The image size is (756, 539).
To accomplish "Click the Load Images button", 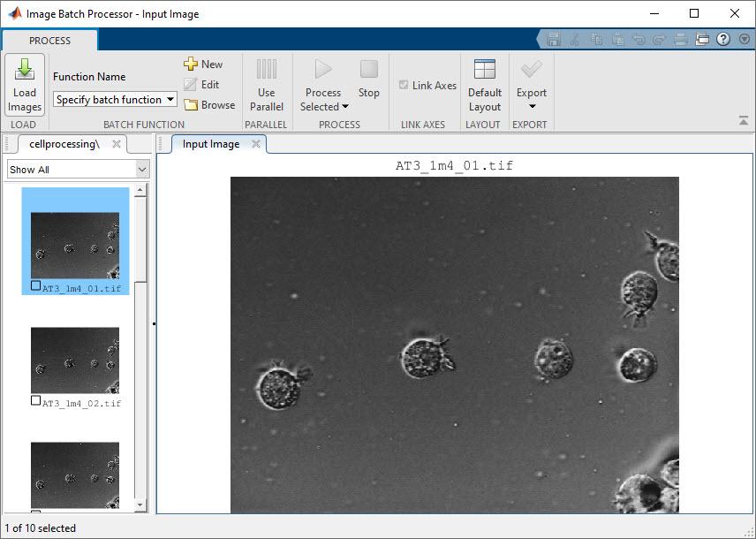I will tap(25, 85).
